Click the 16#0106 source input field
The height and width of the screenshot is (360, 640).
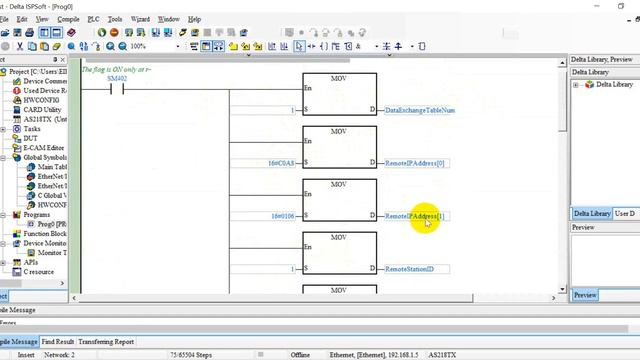263,216
